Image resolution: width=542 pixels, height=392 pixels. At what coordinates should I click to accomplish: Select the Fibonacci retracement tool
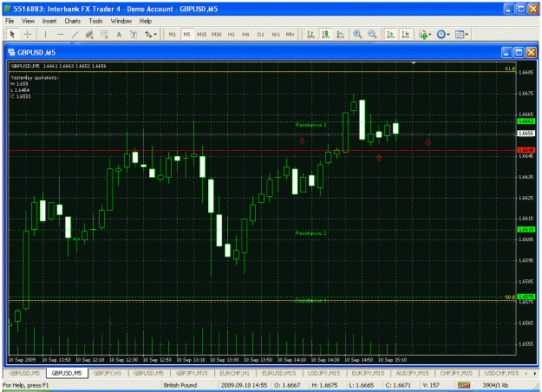[104, 34]
